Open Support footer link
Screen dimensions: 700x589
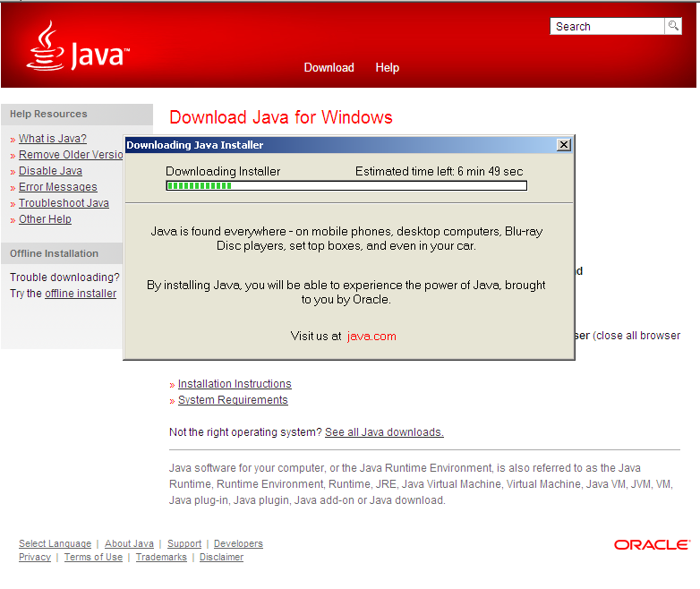[x=184, y=543]
